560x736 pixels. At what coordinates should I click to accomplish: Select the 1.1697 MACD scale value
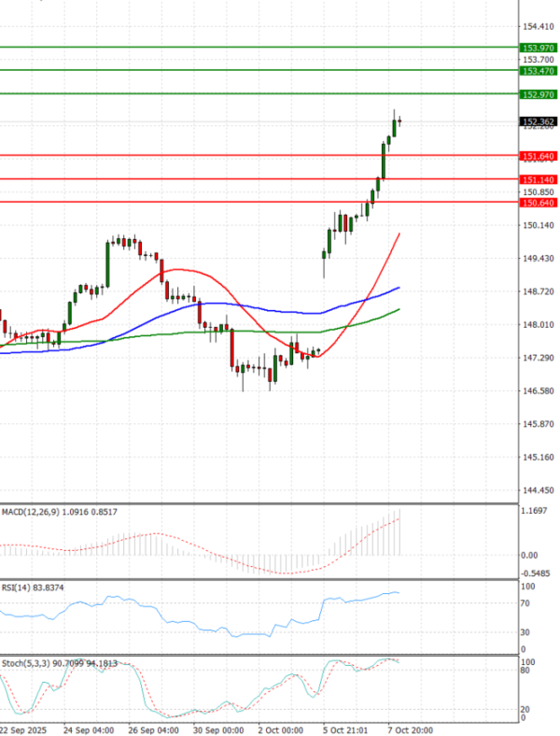pyautogui.click(x=536, y=512)
